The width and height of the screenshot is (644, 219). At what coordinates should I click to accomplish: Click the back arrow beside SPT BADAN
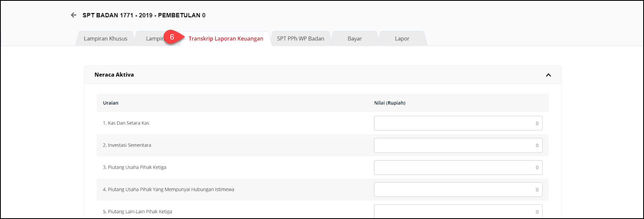point(73,15)
